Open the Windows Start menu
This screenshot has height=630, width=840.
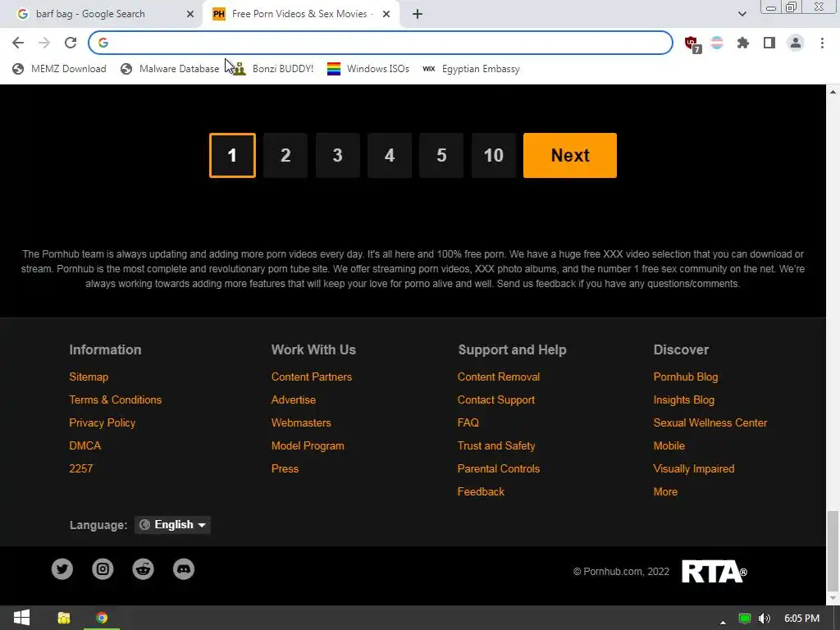click(x=21, y=618)
